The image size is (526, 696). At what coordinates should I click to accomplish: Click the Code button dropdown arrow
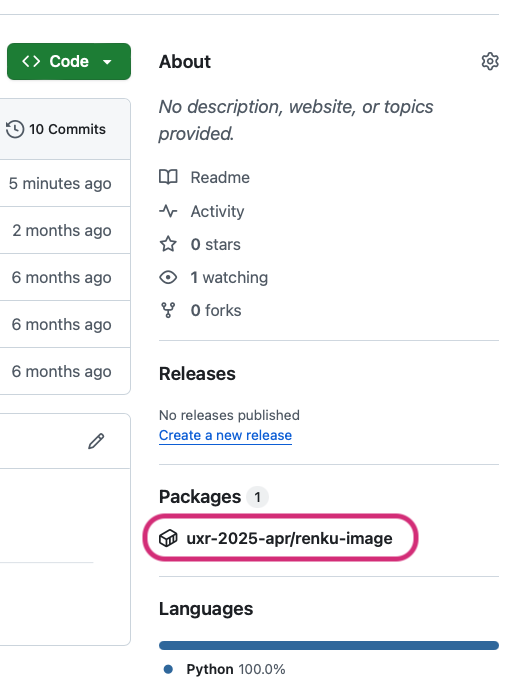click(107, 62)
